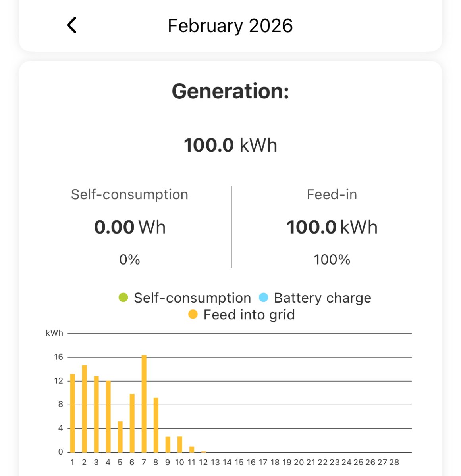The width and height of the screenshot is (461, 476).
Task: Tap the Feed-in 100.0 kWh value
Action: pyautogui.click(x=332, y=227)
